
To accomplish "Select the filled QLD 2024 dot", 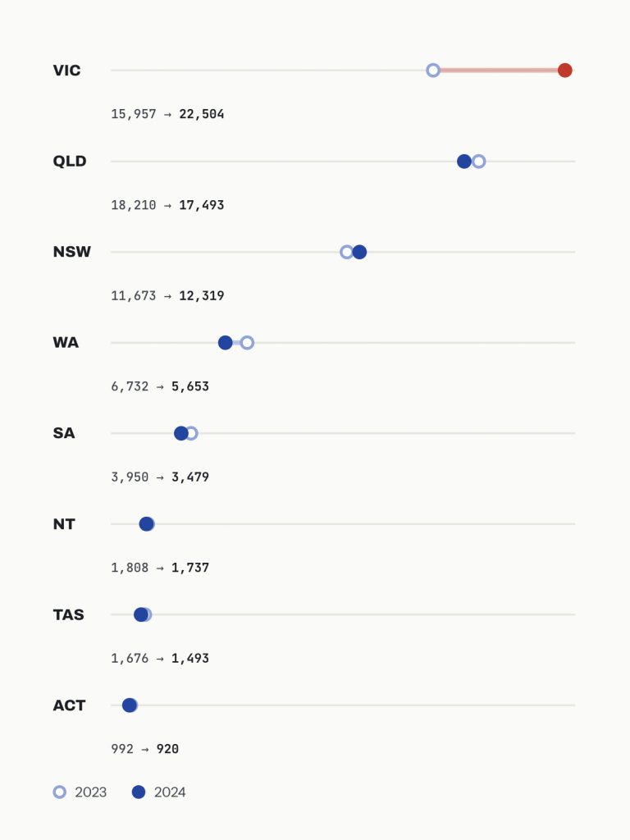I will pos(464,162).
